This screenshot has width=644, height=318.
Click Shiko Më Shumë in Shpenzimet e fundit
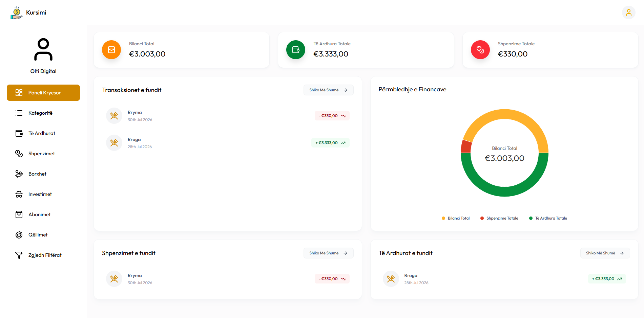(x=328, y=253)
